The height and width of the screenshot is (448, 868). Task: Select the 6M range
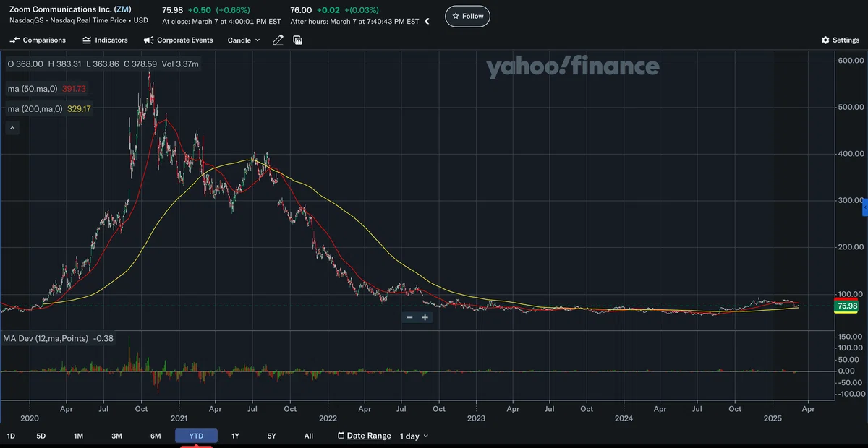pyautogui.click(x=156, y=436)
